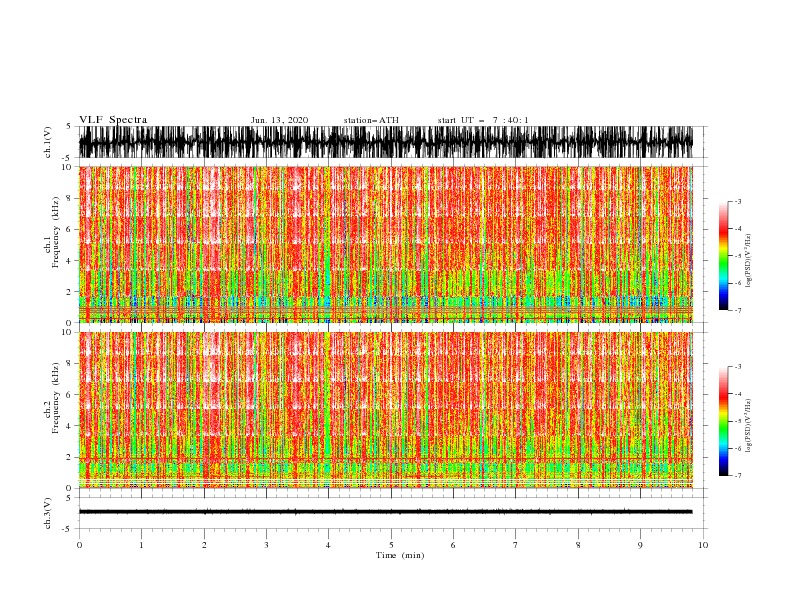Click the ch.2 "Frequency (kHz)" axis label
This screenshot has width=792, height=612.
pos(56,397)
